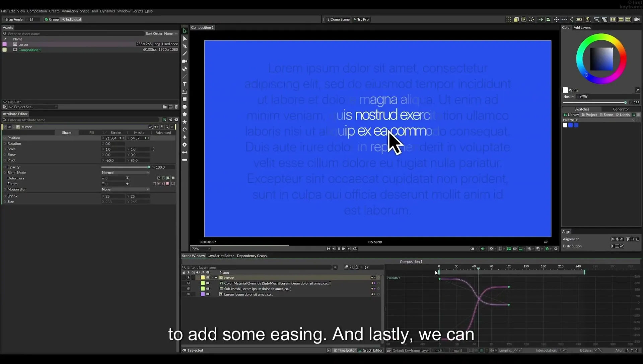Viewport: 643px width, 364px height.
Task: Switch to the Dependency Graph tab
Action: pos(252,256)
